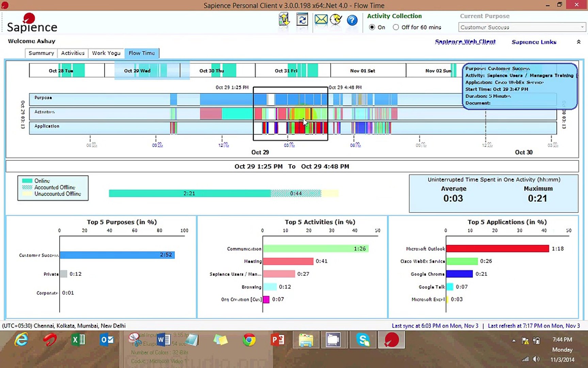The width and height of the screenshot is (588, 368).
Task: Click the Online time 2:21 progress bar
Action: tap(190, 194)
